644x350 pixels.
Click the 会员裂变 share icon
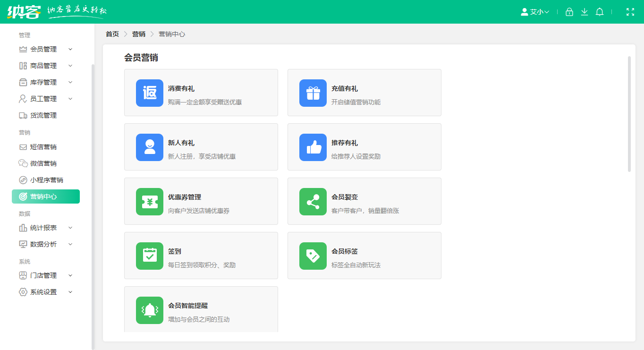(313, 201)
